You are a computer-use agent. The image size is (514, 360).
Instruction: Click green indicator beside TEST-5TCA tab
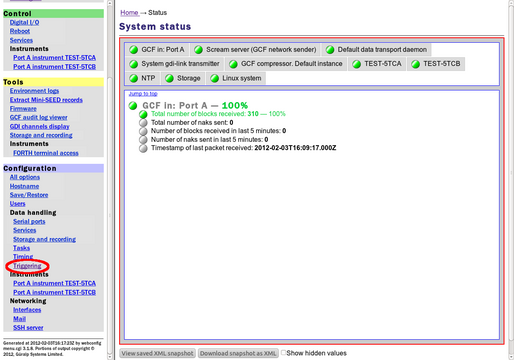[357, 64]
